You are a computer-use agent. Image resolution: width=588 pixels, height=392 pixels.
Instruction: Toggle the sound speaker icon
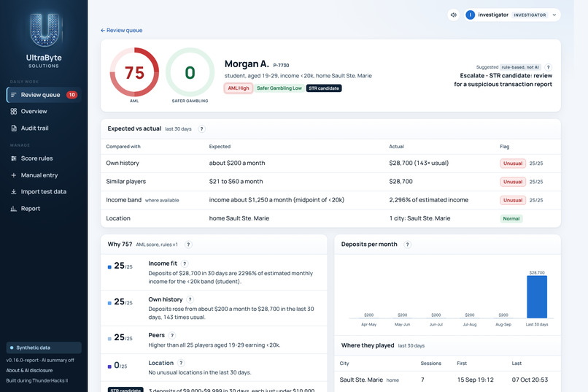click(x=453, y=15)
